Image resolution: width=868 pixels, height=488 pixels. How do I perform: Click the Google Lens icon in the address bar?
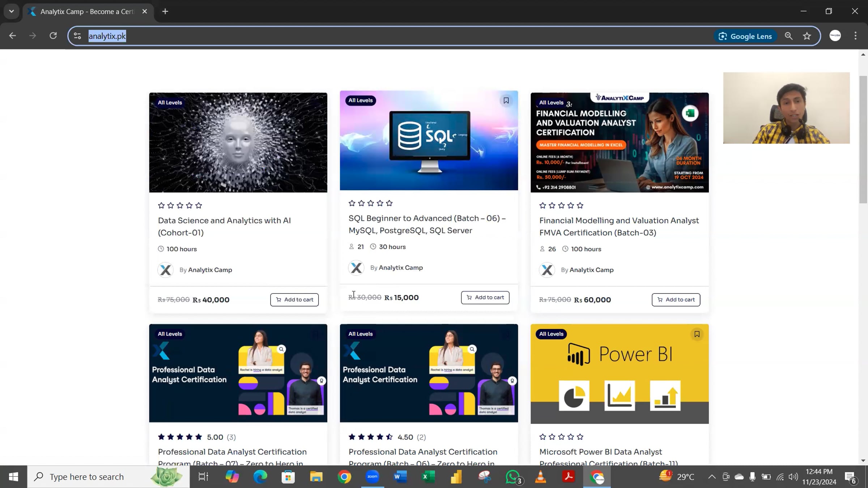click(745, 36)
